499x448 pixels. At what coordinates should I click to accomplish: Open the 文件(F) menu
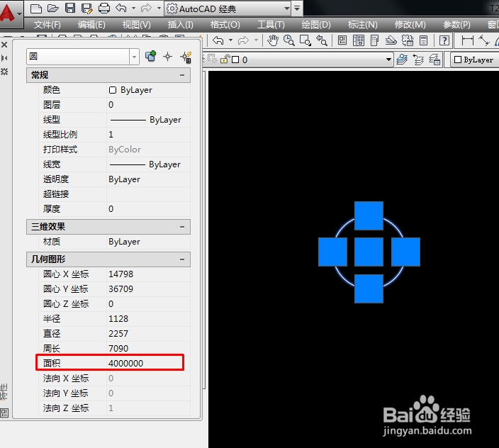click(x=47, y=25)
